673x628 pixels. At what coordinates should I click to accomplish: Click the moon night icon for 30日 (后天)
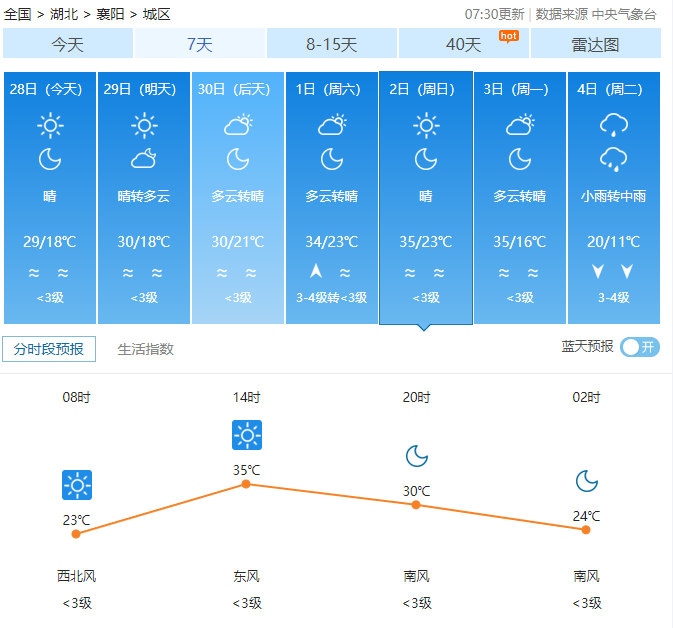coord(238,159)
